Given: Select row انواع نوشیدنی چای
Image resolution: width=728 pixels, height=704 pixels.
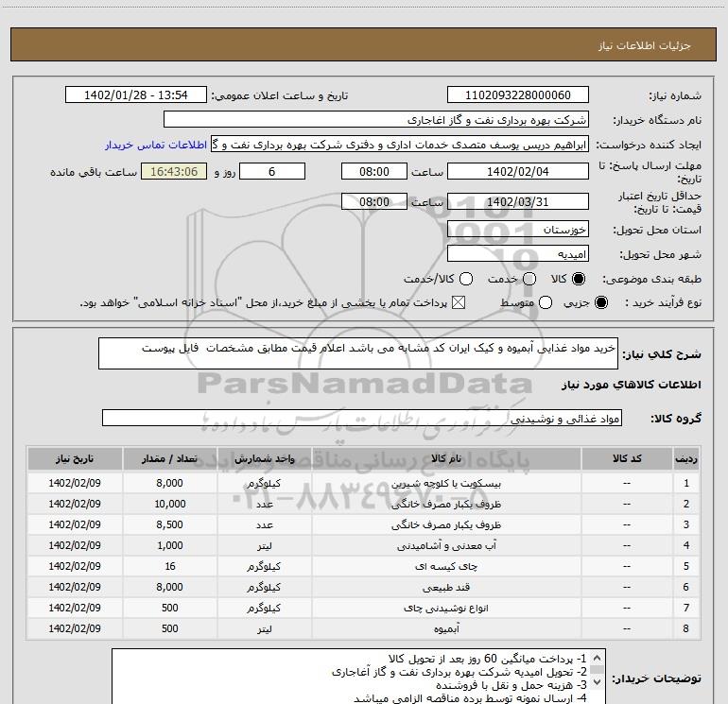Looking at the screenshot, I should (364, 608).
